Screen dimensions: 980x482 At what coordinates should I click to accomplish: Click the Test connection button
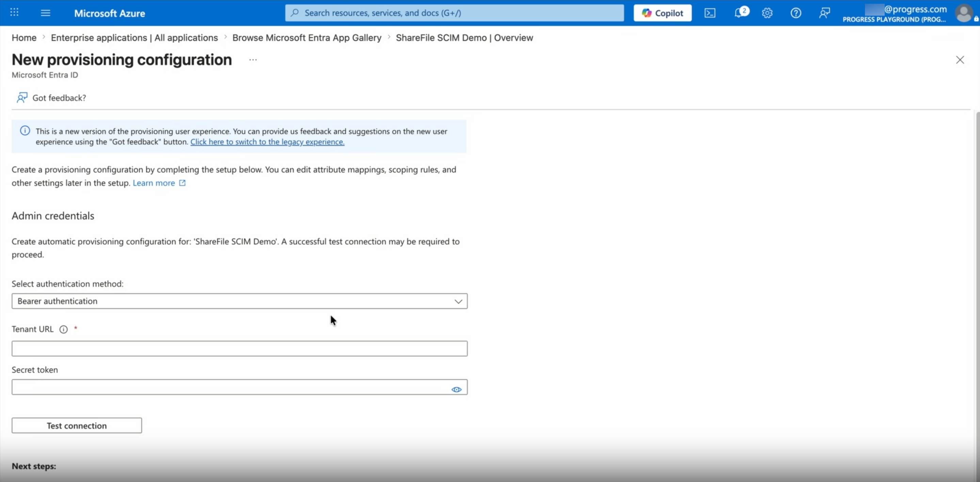click(77, 425)
